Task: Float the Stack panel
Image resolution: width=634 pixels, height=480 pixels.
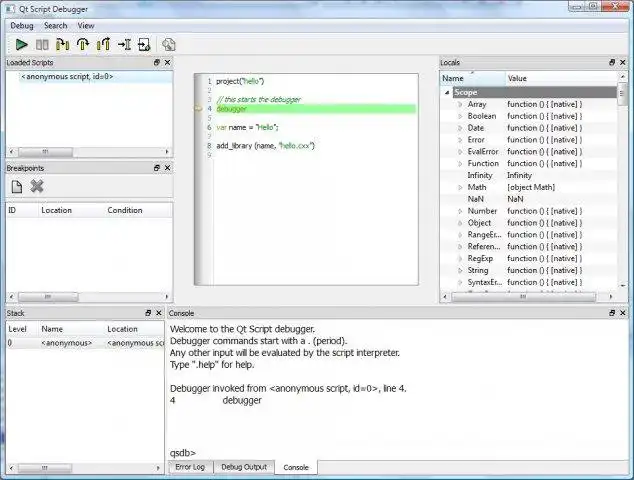Action: (x=148, y=313)
